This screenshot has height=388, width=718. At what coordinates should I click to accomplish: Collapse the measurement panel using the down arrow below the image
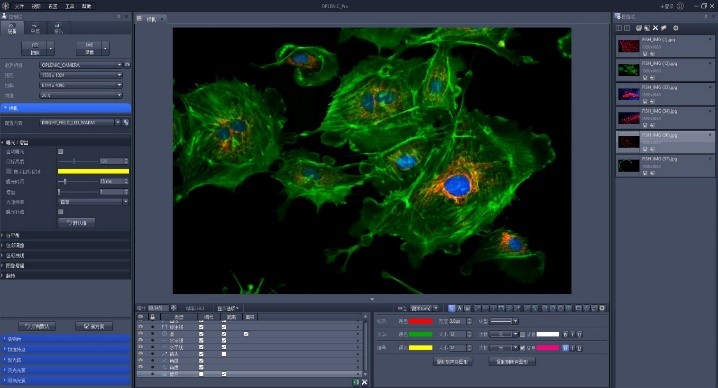click(x=372, y=299)
